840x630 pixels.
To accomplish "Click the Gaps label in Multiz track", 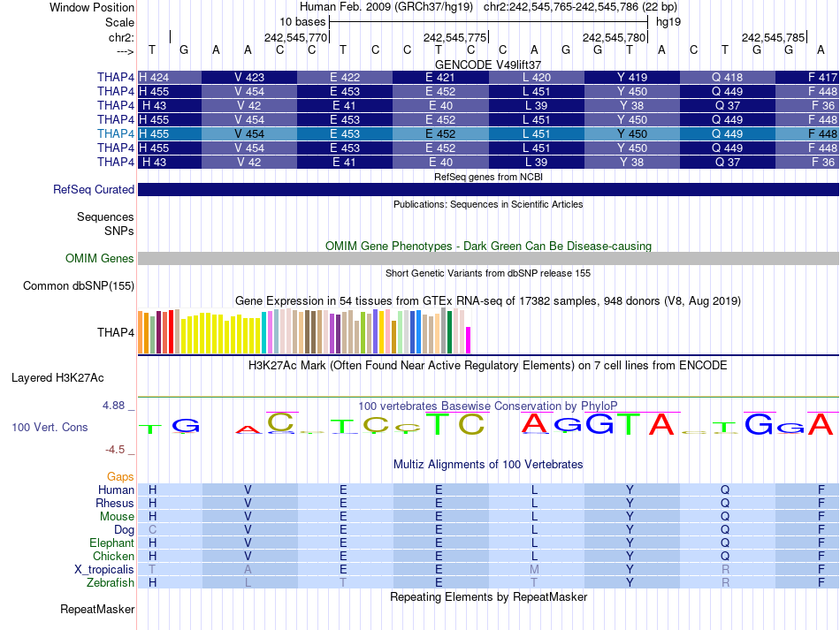I will (x=120, y=476).
